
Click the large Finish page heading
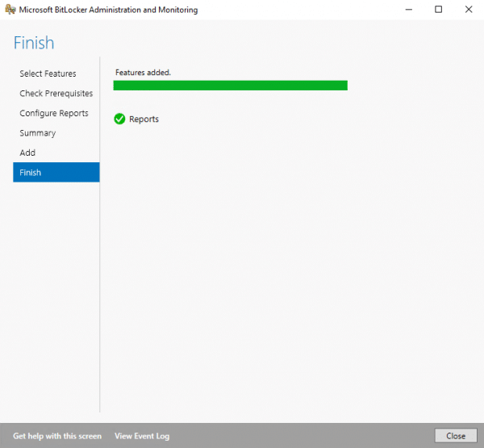tap(34, 43)
